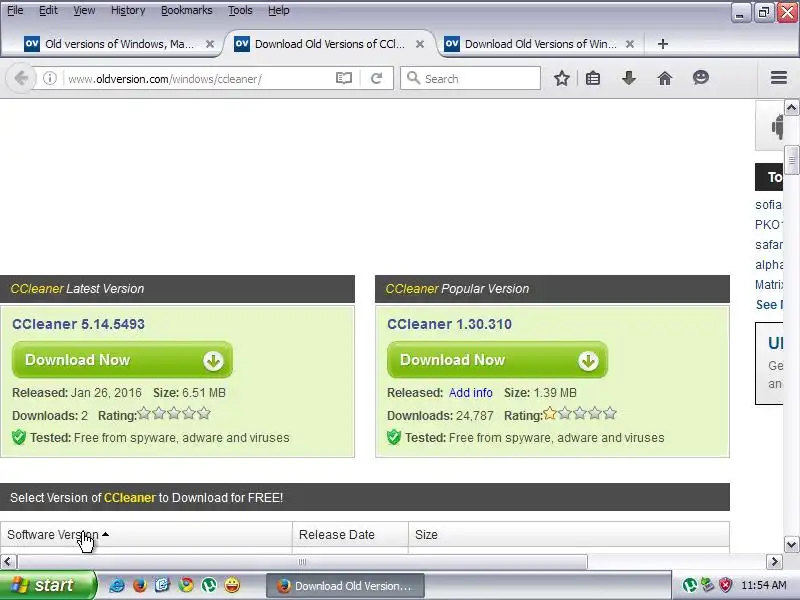Viewport: 800px width, 600px height.
Task: Open the View menu
Action: pyautogui.click(x=84, y=10)
